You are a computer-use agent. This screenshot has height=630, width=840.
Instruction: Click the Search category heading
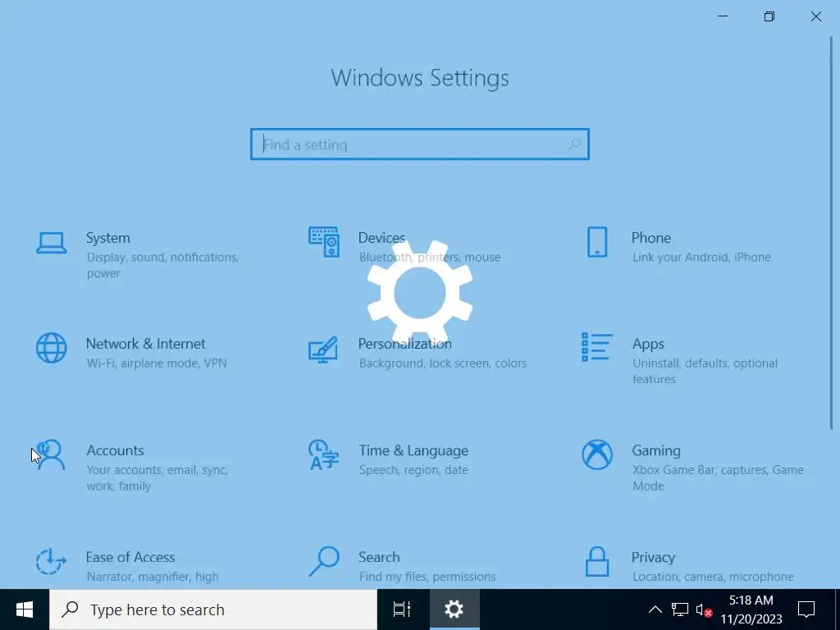pos(379,557)
